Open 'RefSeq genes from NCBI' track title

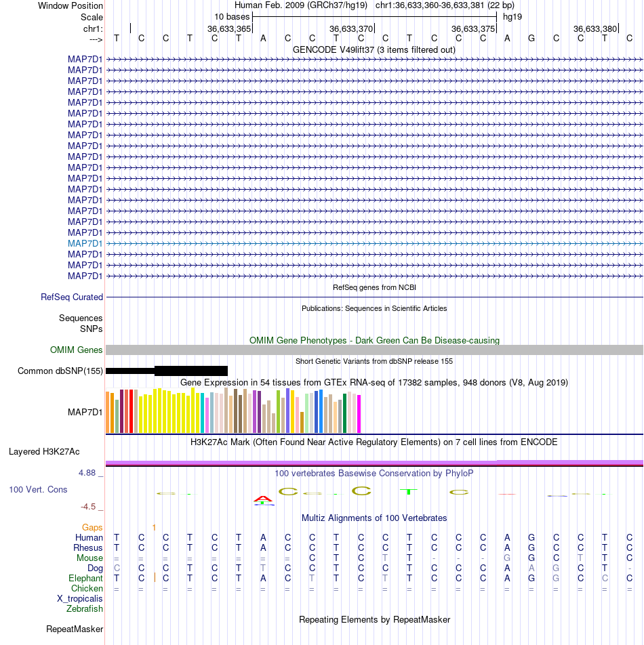[x=374, y=287]
